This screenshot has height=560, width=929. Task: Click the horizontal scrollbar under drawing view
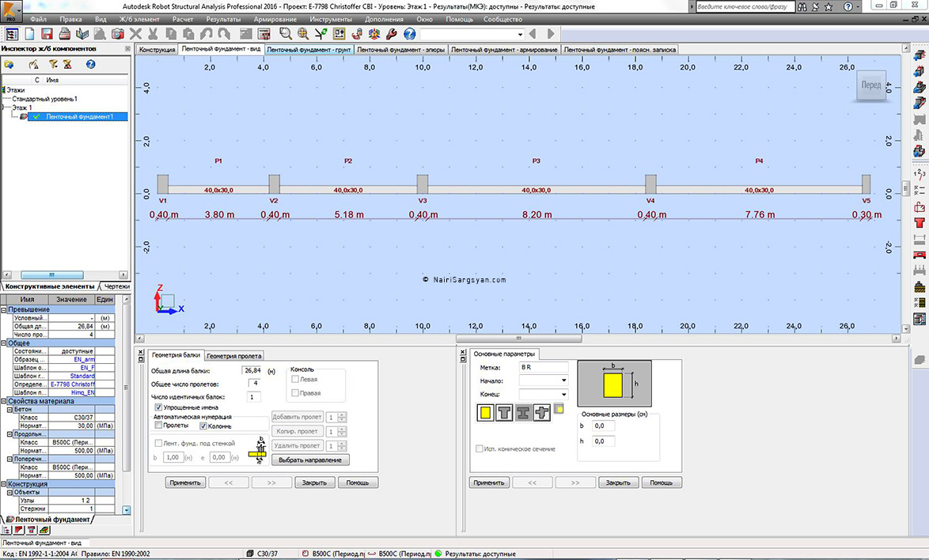tap(518, 339)
